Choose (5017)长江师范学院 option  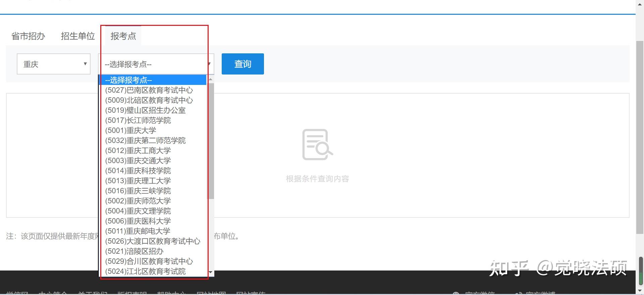(153, 120)
